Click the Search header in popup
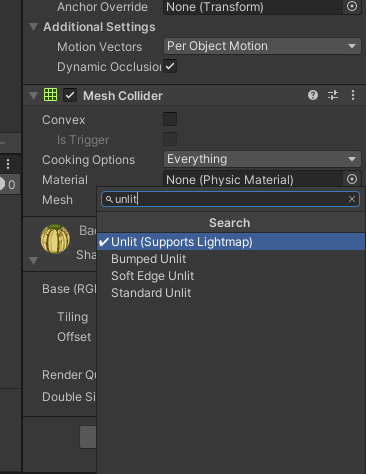This screenshot has width=366, height=474. tap(230, 223)
